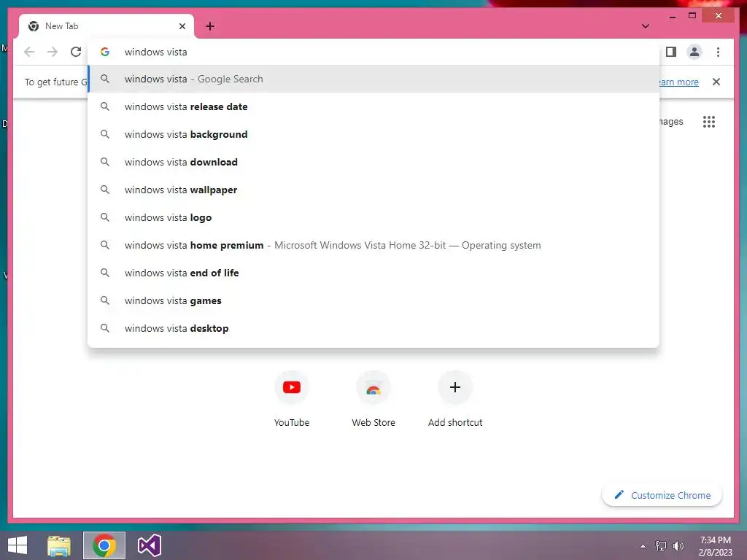Viewport: 747px width, 560px height.
Task: Open the volume speaker tray icon
Action: [678, 546]
